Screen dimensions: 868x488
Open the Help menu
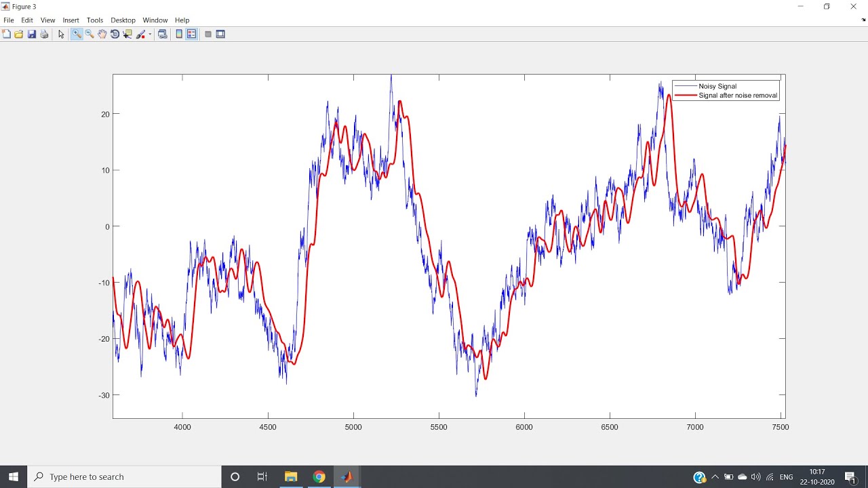pyautogui.click(x=182, y=20)
